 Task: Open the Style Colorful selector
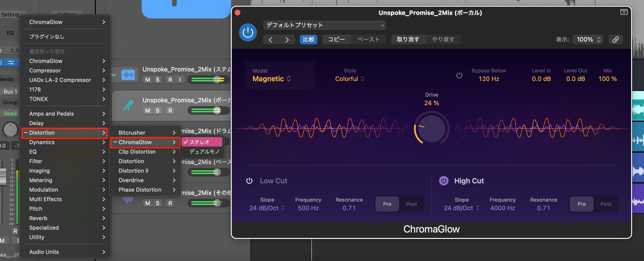tap(350, 79)
